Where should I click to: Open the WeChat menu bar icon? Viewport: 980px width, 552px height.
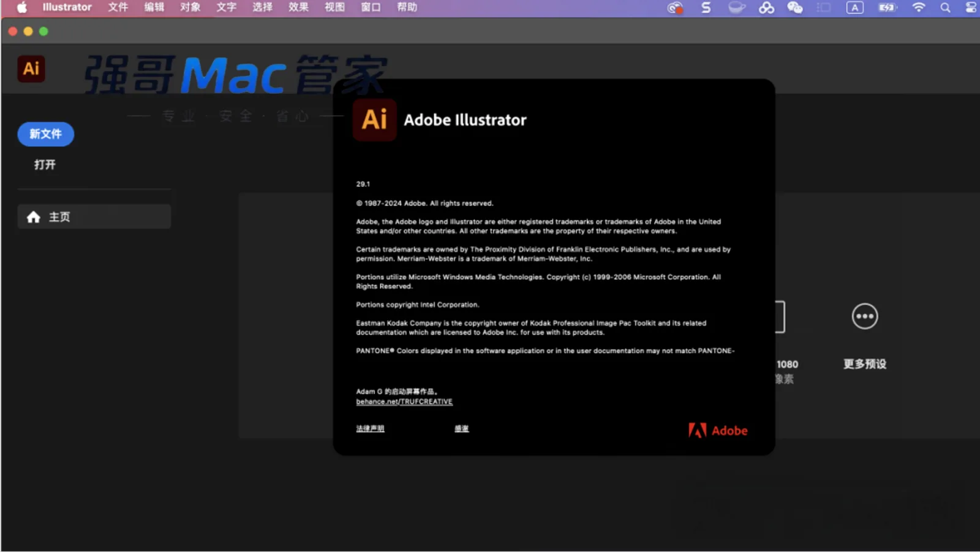[795, 7]
